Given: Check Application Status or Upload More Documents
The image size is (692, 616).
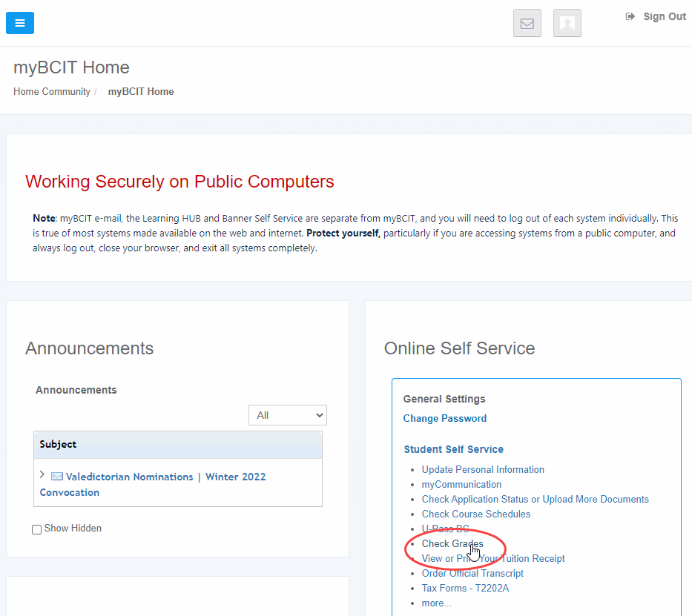Looking at the screenshot, I should coord(535,499).
